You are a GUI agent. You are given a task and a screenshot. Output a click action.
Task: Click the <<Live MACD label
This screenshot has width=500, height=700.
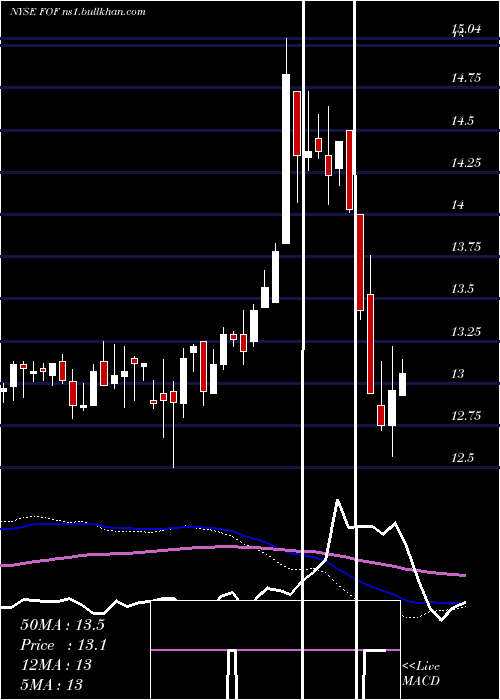tap(421, 674)
